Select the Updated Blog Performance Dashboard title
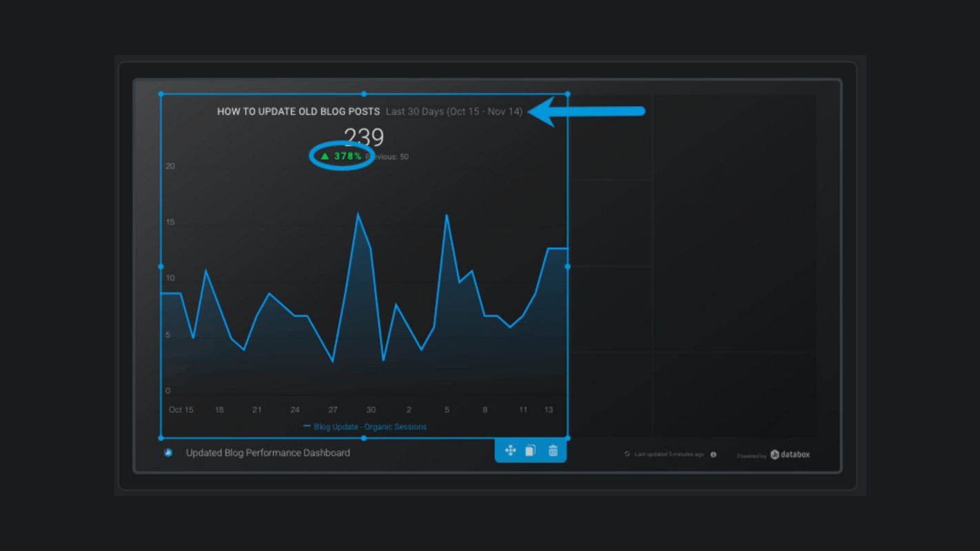The height and width of the screenshot is (551, 980). (x=267, y=453)
